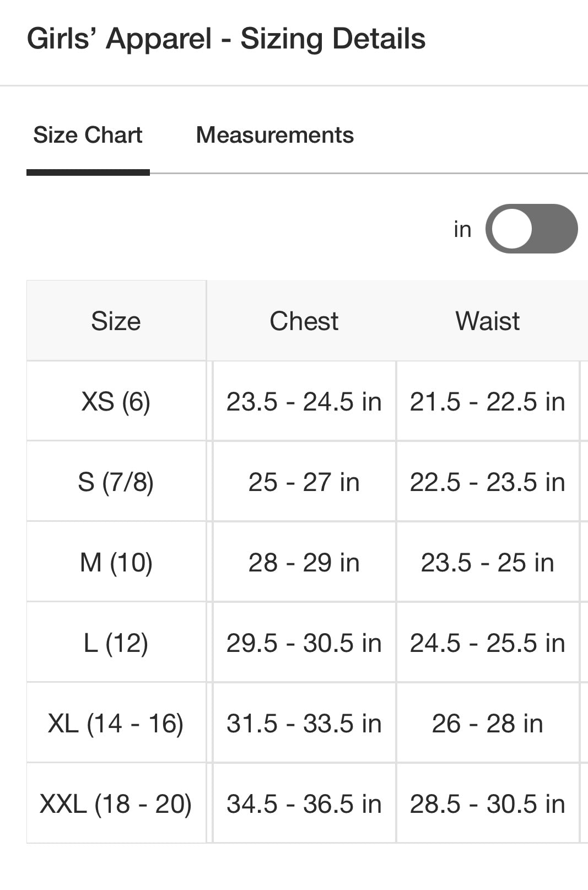Screen dimensions: 588x890
Task: Click the Chest column header
Action: (x=304, y=321)
